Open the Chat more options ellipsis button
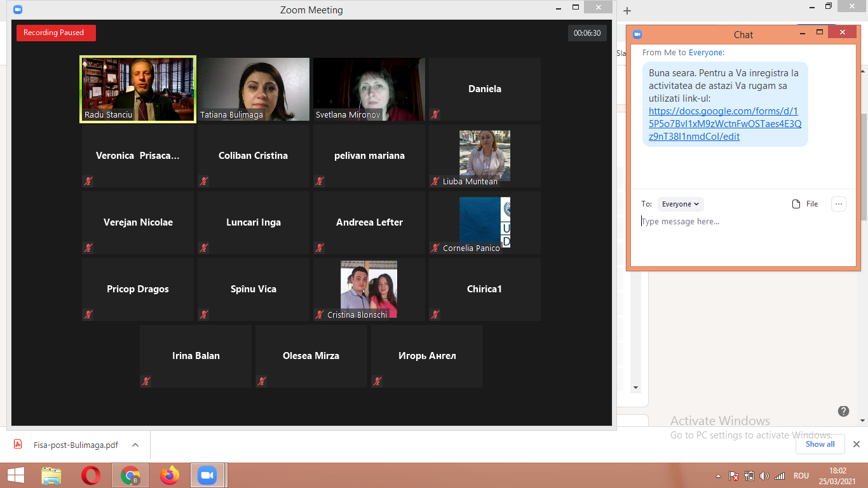Viewport: 868px width, 488px height. tap(839, 204)
